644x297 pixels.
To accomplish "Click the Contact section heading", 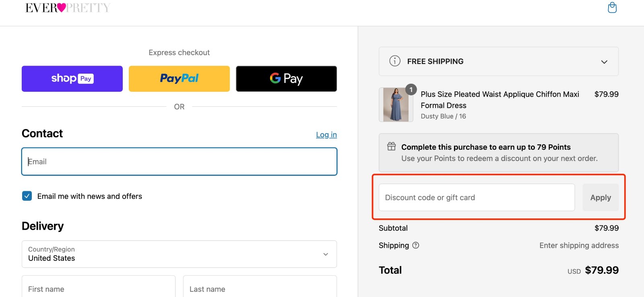I will coord(42,133).
